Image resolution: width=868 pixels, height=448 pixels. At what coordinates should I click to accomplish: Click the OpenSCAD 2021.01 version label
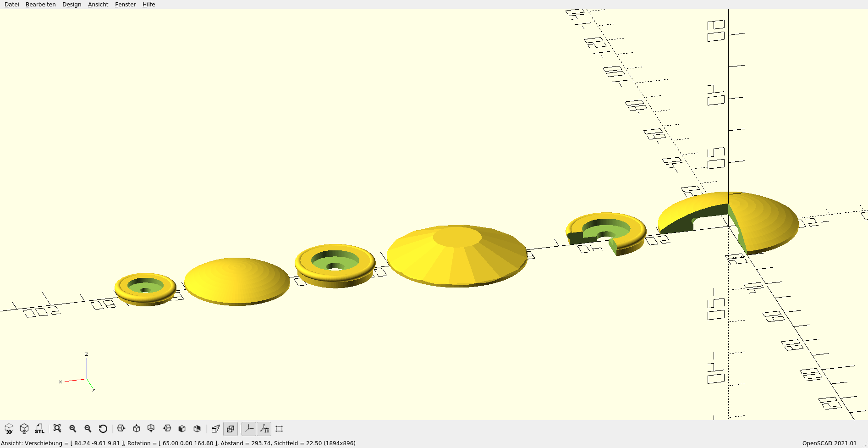(x=829, y=443)
